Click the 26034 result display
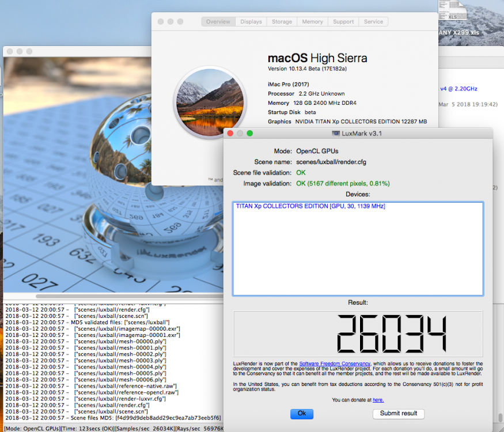The width and height of the screenshot is (504, 432). [x=358, y=334]
